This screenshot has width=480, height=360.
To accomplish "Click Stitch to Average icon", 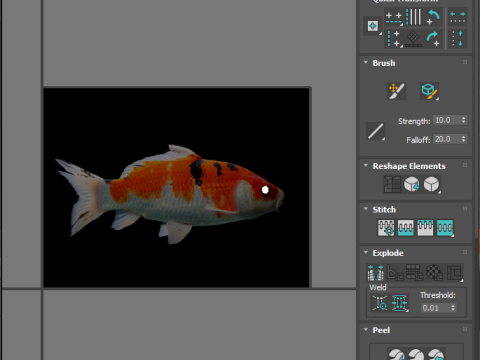I will (x=406, y=228).
